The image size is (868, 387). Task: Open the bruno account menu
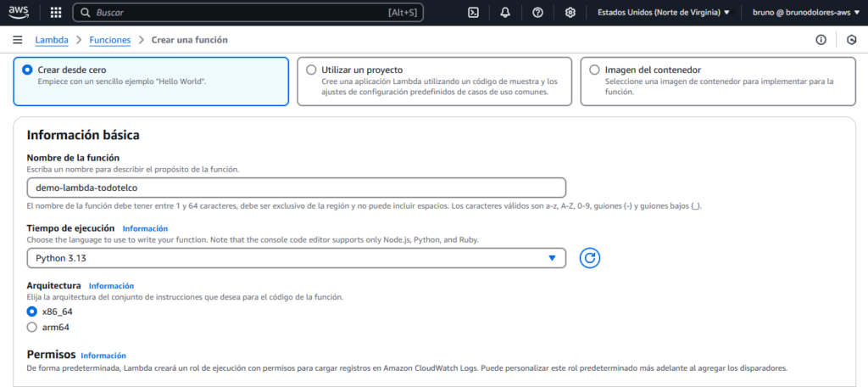[804, 13]
